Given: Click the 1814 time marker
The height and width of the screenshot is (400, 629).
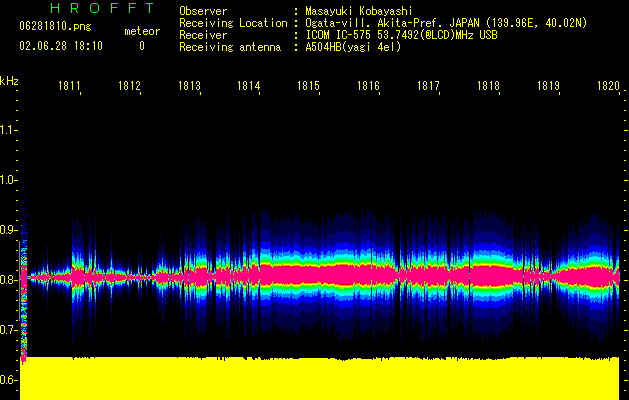Looking at the screenshot, I should [249, 86].
